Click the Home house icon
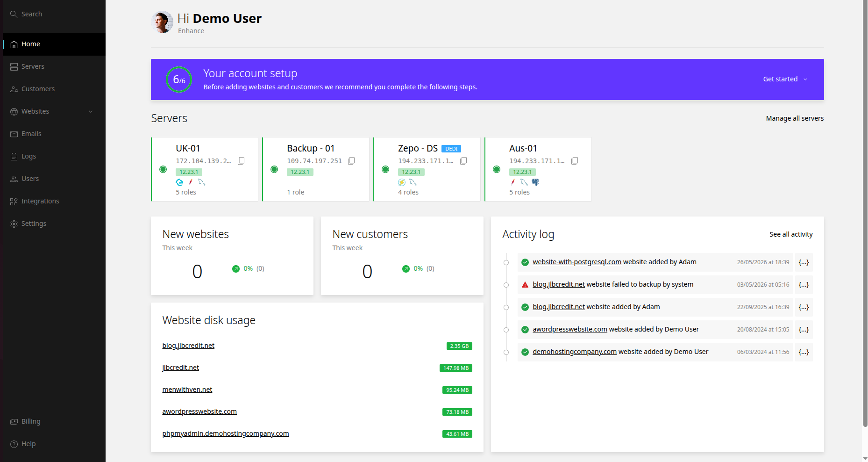The width and height of the screenshot is (868, 462). [x=14, y=44]
